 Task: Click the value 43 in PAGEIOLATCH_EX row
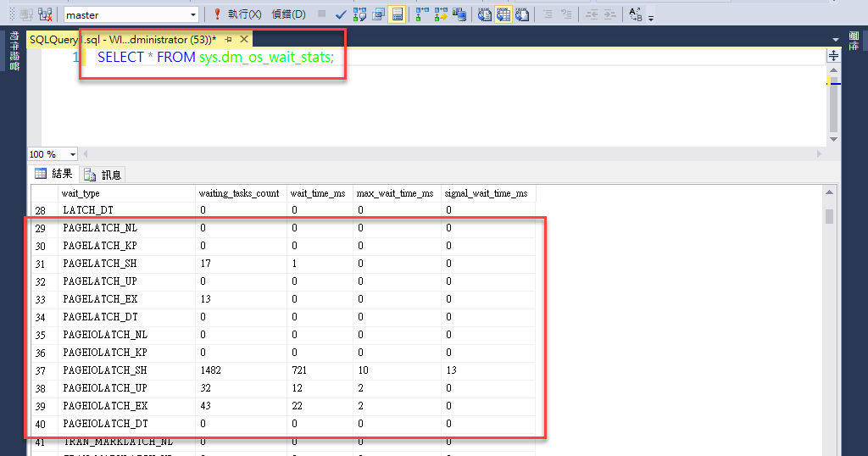(x=242, y=406)
